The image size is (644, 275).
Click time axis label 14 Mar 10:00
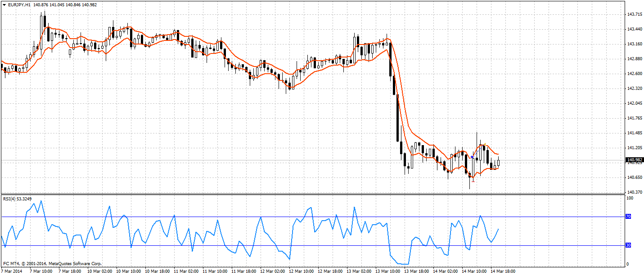(474, 271)
